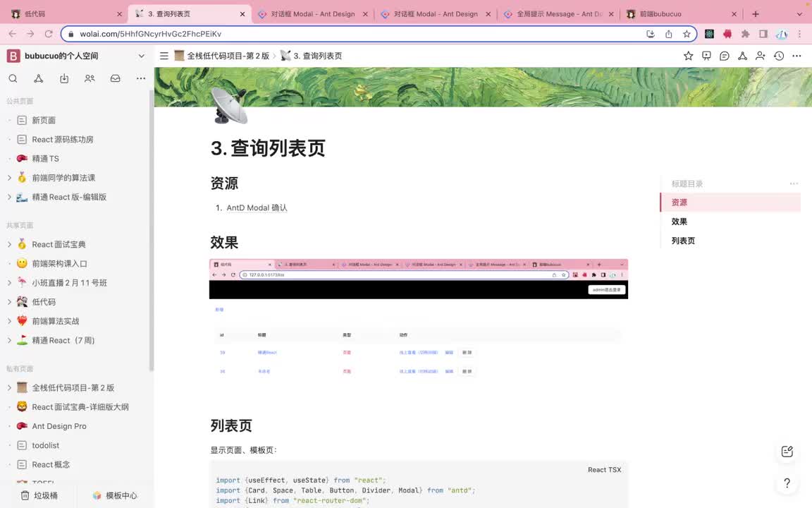Screen dimensions: 812x508
Task: Open a new browser tab
Action: point(756,14)
